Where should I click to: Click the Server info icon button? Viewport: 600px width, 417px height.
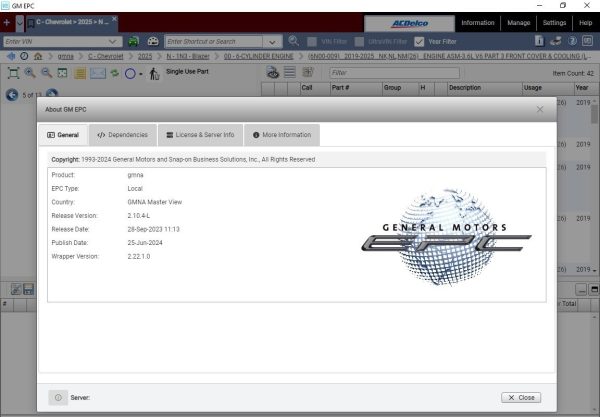pos(58,397)
